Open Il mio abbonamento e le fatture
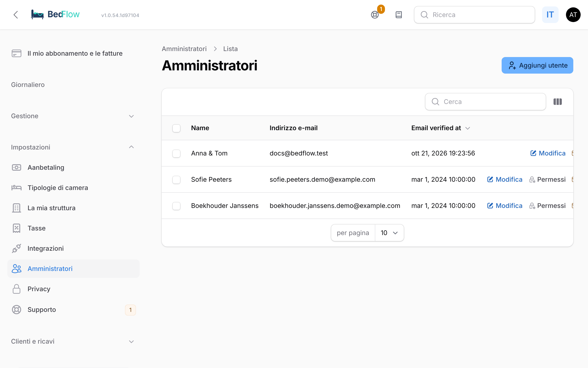The height and width of the screenshot is (368, 588). (x=73, y=53)
